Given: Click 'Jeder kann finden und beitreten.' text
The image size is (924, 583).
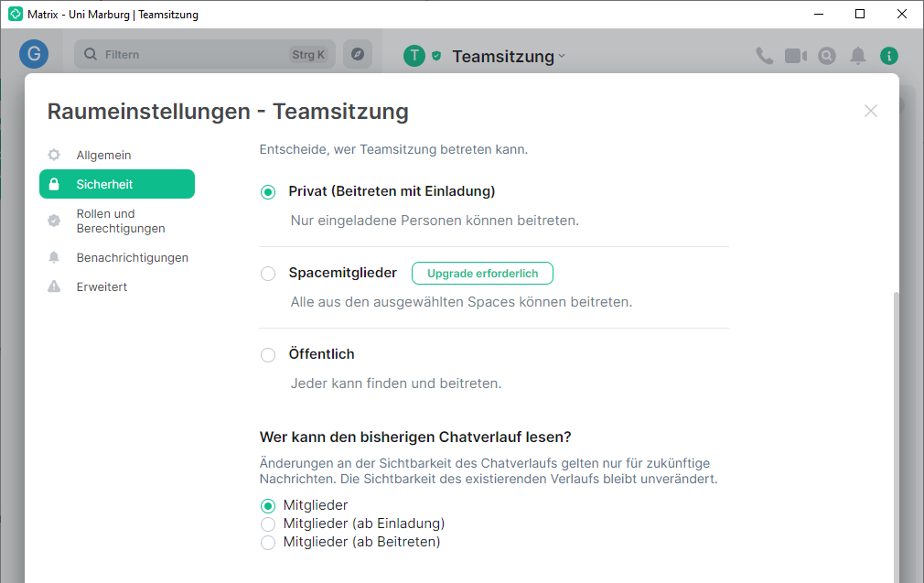Looking at the screenshot, I should 396,383.
